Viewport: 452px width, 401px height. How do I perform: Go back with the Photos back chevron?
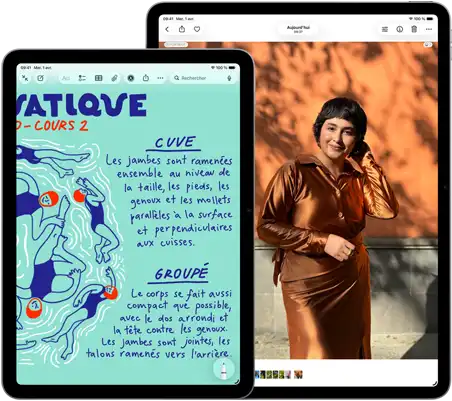[167, 29]
